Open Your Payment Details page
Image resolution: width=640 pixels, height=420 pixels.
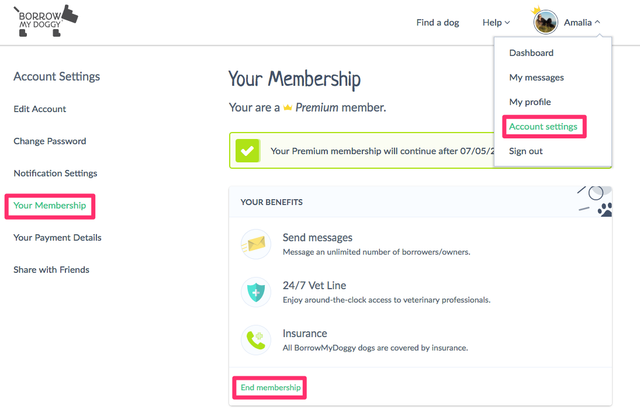57,237
